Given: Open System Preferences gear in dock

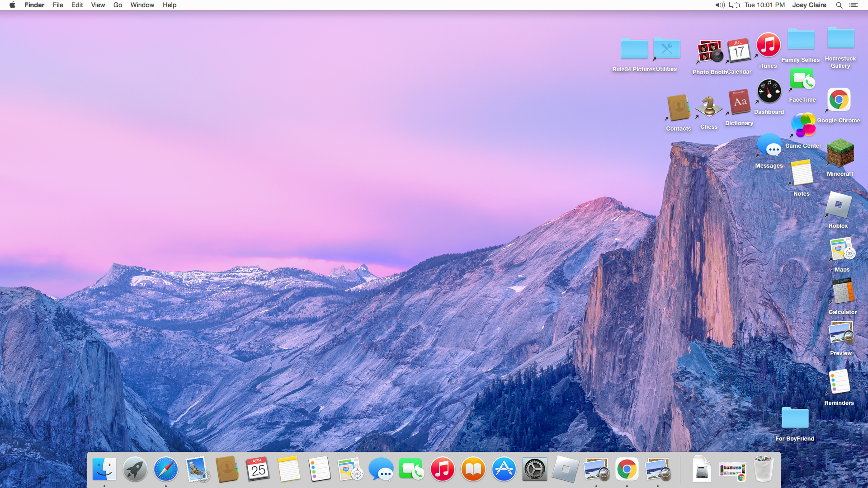Looking at the screenshot, I should (534, 469).
